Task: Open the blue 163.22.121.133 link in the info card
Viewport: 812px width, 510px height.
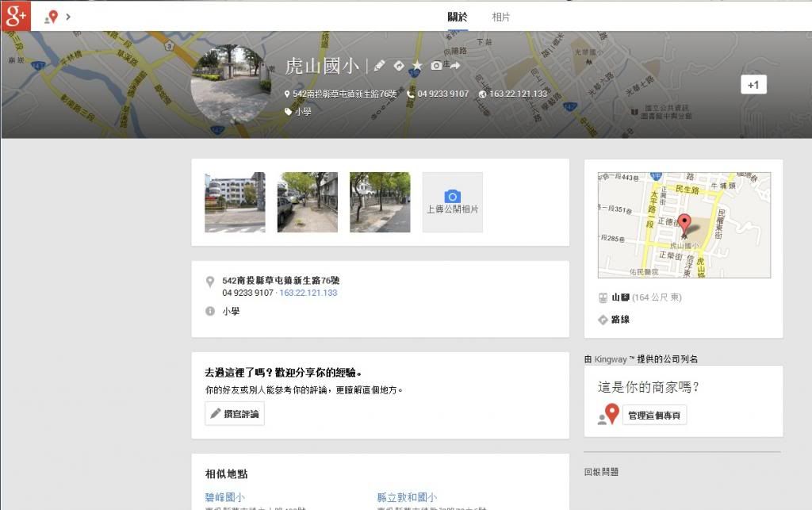Action: (308, 293)
